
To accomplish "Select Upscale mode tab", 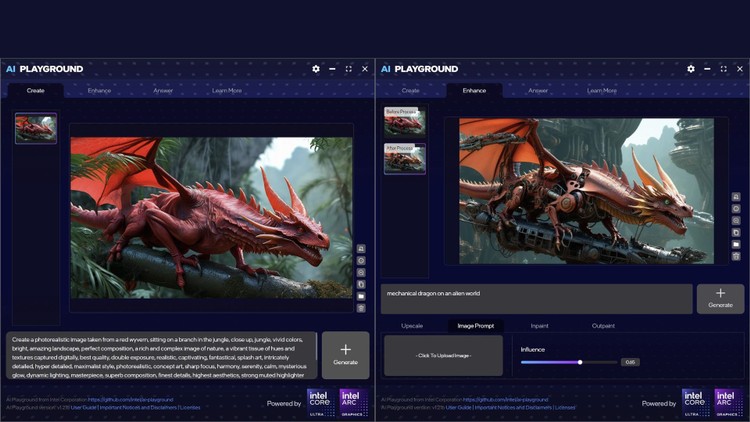I will pos(412,326).
